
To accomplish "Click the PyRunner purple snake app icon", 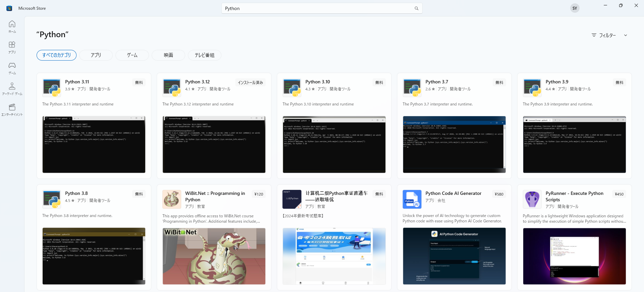I will coord(532,199).
